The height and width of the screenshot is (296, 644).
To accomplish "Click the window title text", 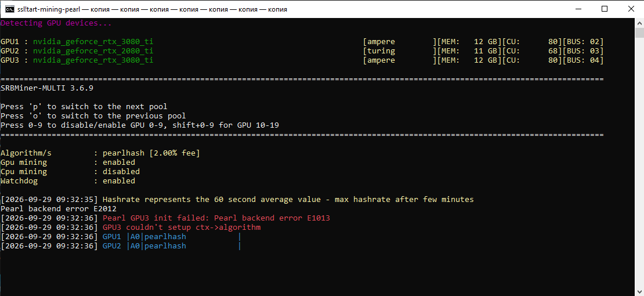I will click(153, 9).
